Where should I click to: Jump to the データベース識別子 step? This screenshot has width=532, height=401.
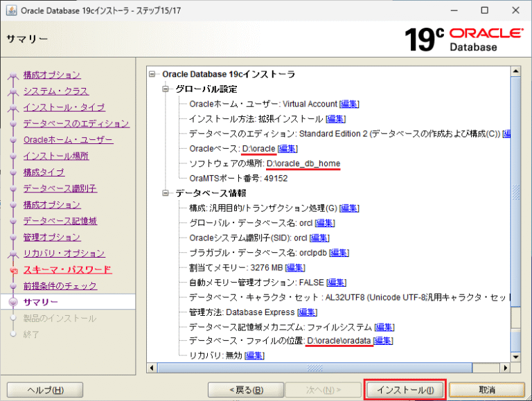tap(60, 188)
